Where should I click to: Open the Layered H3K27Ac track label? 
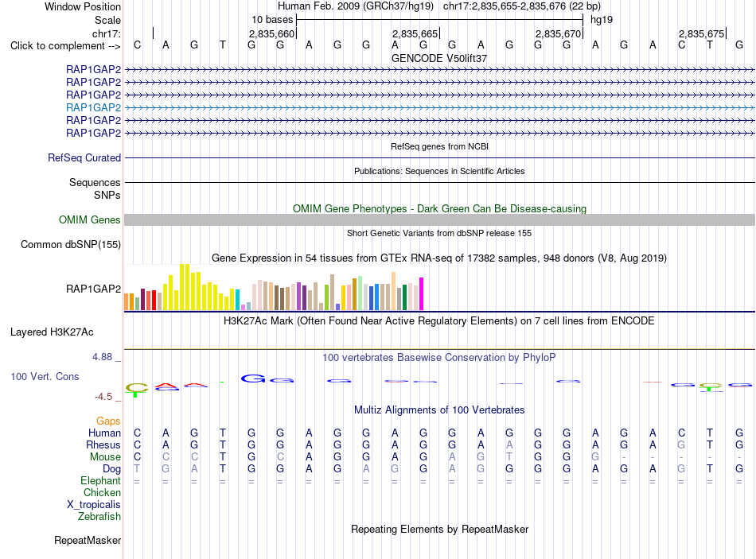[52, 332]
